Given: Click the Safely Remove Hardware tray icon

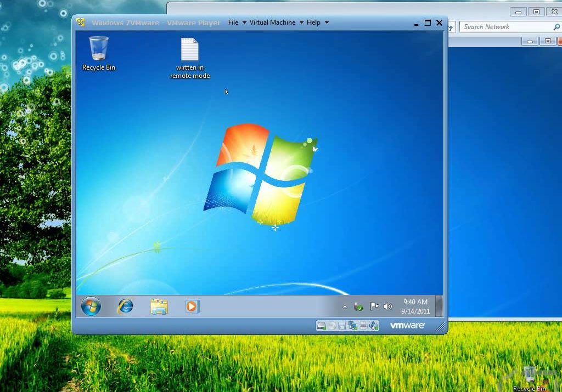Looking at the screenshot, I should point(358,307).
